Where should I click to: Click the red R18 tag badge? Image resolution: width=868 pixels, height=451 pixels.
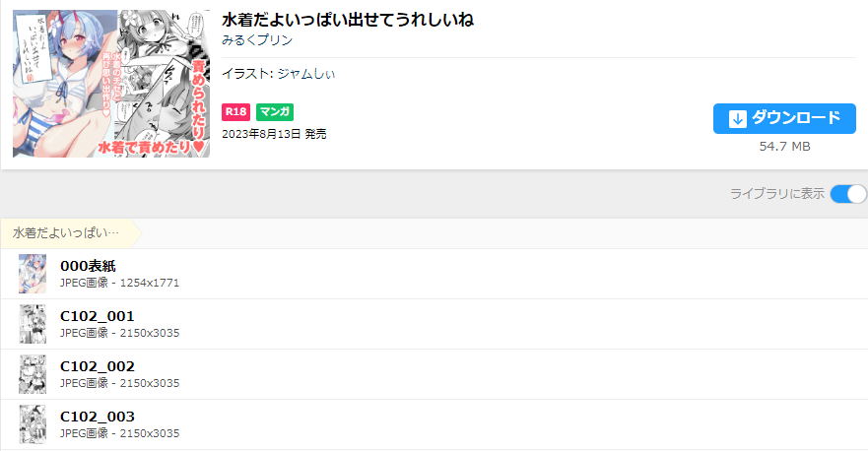pos(235,112)
